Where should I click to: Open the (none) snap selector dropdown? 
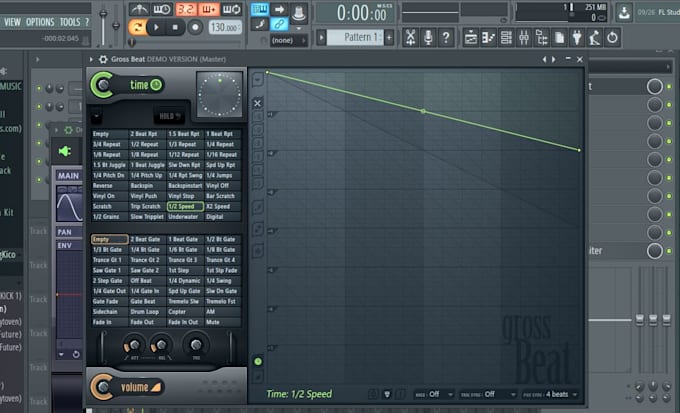pyautogui.click(x=288, y=40)
